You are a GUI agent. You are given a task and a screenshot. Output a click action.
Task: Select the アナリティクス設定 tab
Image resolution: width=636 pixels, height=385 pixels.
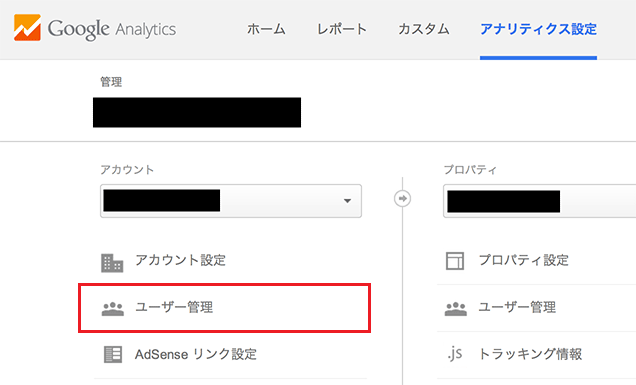click(538, 29)
